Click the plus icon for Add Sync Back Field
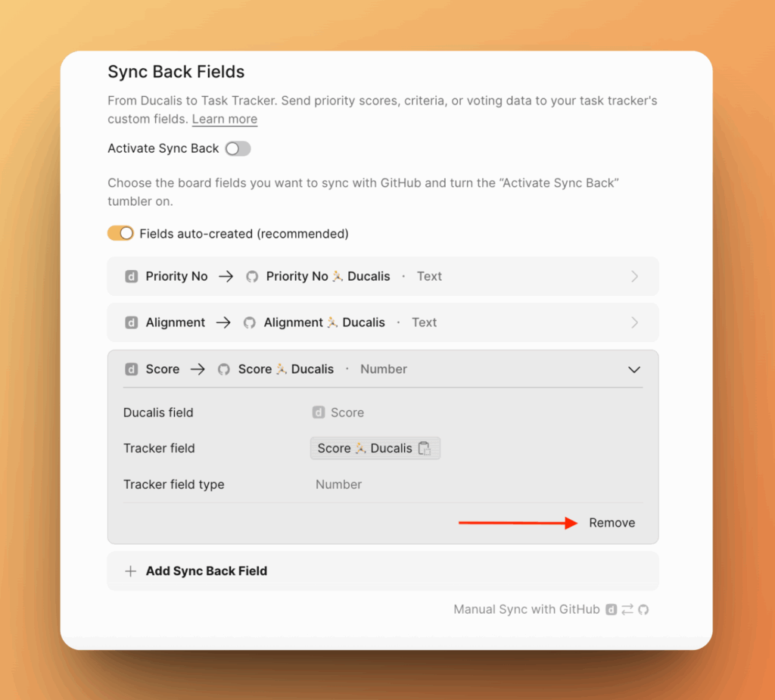This screenshot has height=700, width=775. (x=130, y=571)
